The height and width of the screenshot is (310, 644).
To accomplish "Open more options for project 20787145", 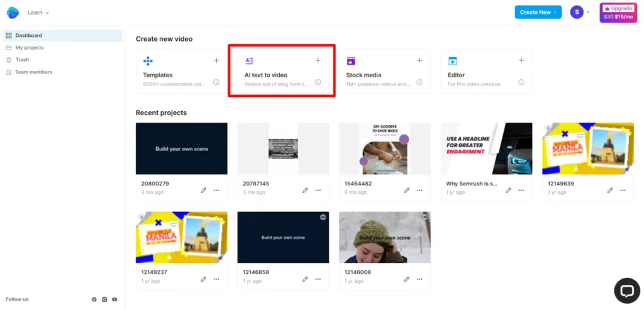I will (318, 190).
